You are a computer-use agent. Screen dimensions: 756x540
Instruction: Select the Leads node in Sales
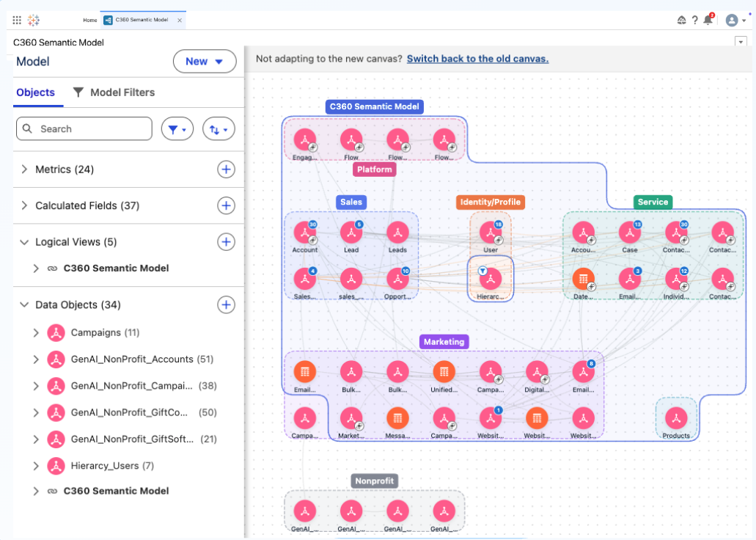[x=397, y=233]
